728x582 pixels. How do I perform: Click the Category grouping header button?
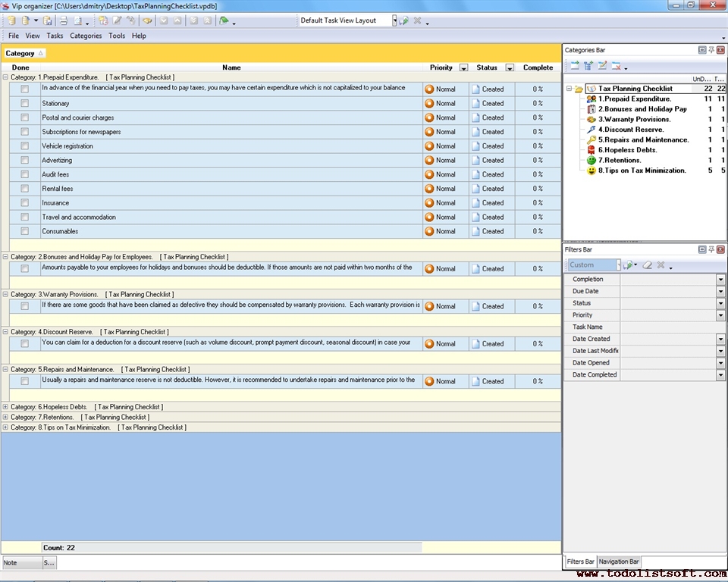tap(24, 53)
